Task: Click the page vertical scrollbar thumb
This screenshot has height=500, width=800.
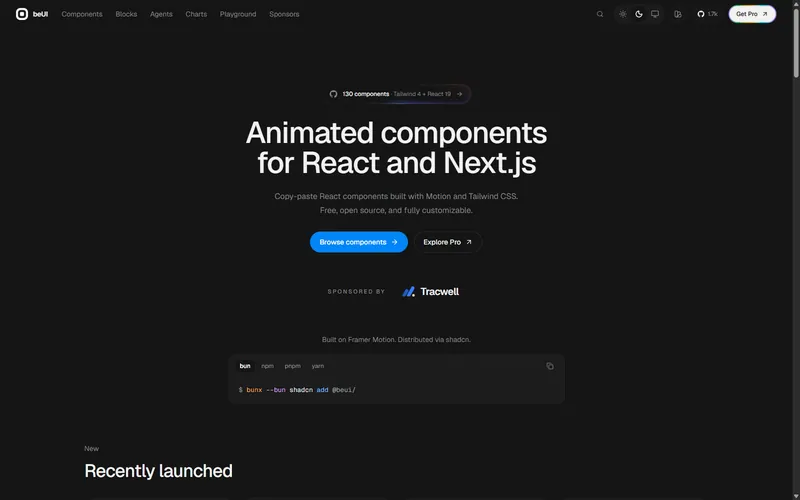Action: 796,43
